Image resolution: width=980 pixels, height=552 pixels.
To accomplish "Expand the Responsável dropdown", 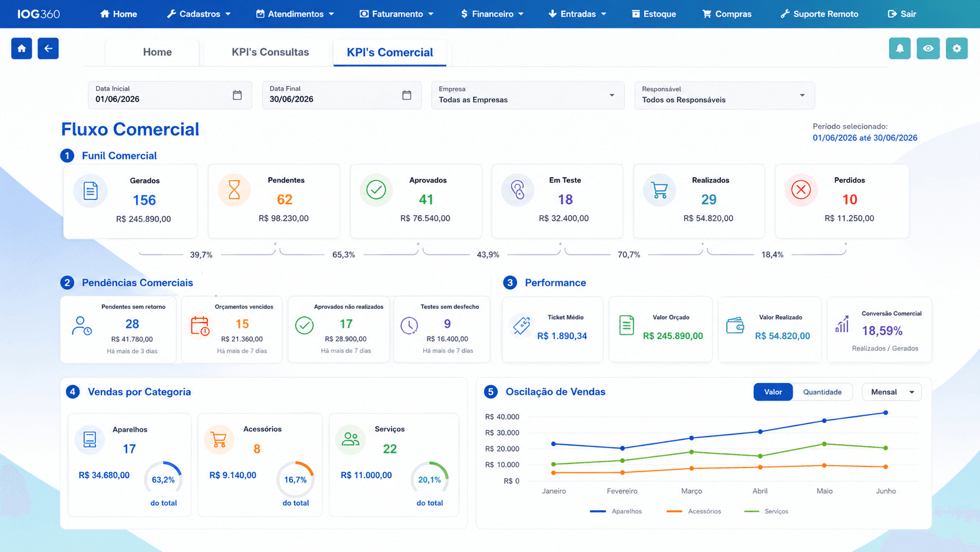I will tap(724, 95).
